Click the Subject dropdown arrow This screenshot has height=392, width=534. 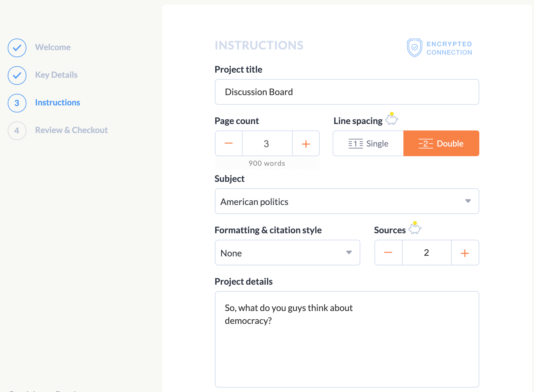(x=468, y=201)
